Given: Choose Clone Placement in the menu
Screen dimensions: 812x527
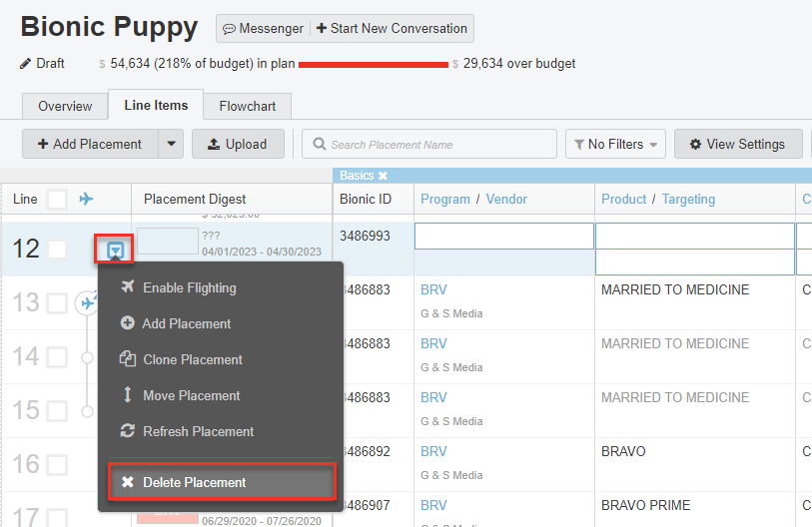Looking at the screenshot, I should (x=192, y=359).
